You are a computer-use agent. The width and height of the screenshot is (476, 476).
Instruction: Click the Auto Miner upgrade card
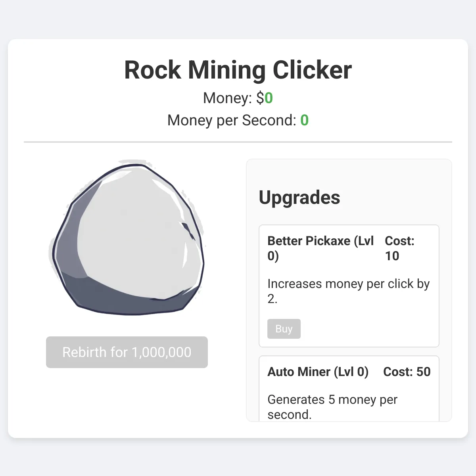coord(349,389)
